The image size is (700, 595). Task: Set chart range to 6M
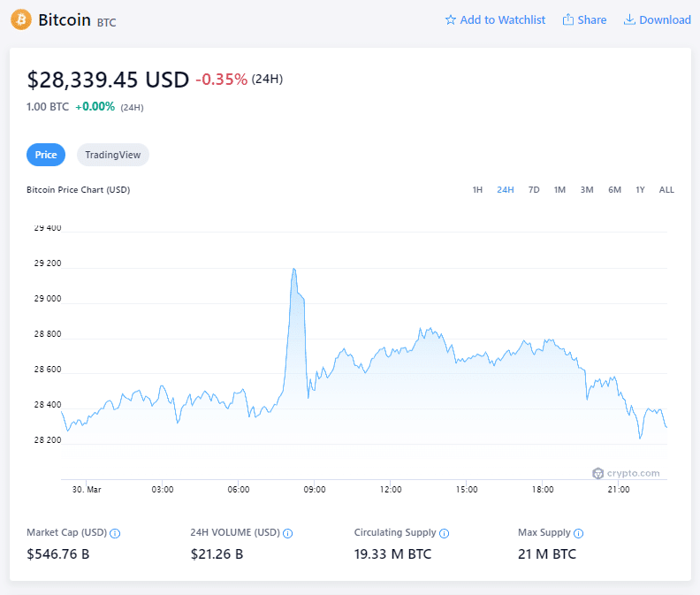[x=615, y=190]
